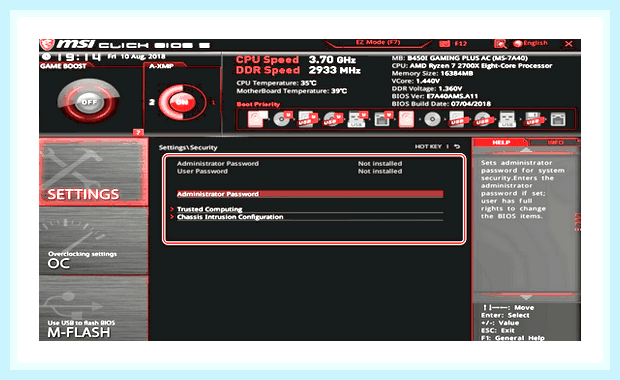Click the F12 screenshot camera icon
620x380 pixels.
(444, 43)
